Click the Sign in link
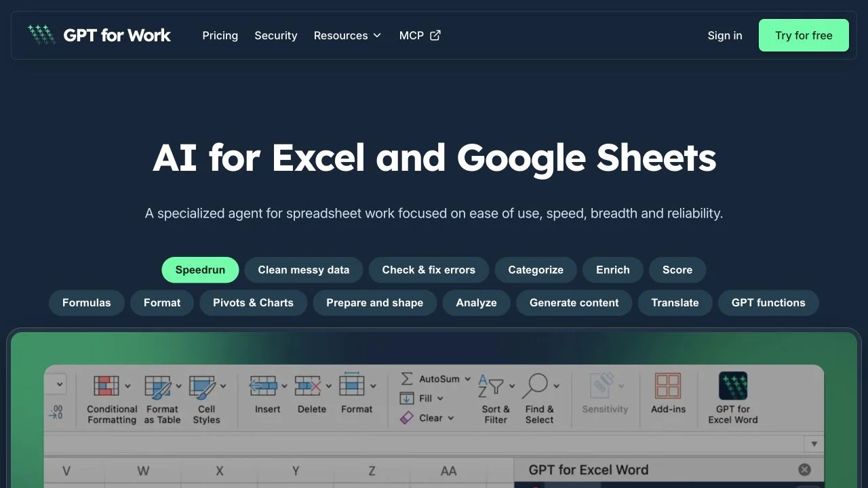The width and height of the screenshot is (868, 488). pyautogui.click(x=725, y=35)
